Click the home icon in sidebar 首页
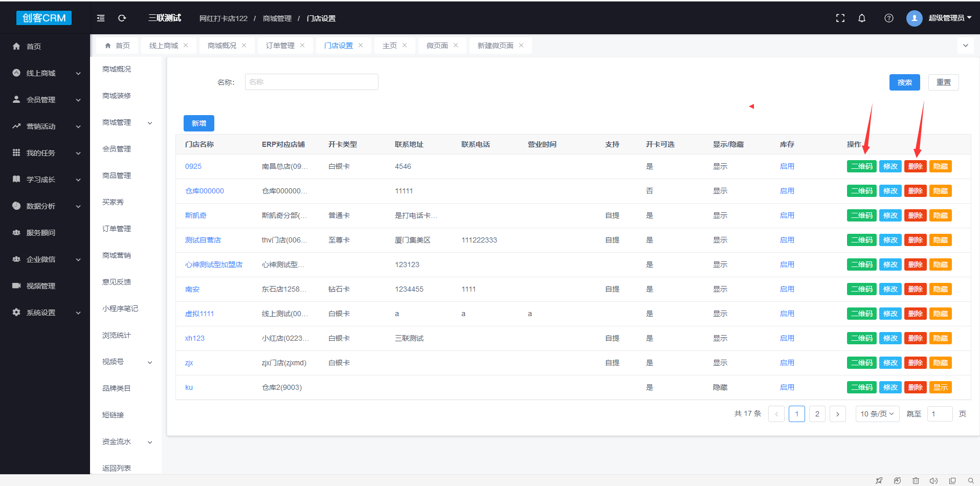Screen dimensions: 980x486 pos(16,47)
